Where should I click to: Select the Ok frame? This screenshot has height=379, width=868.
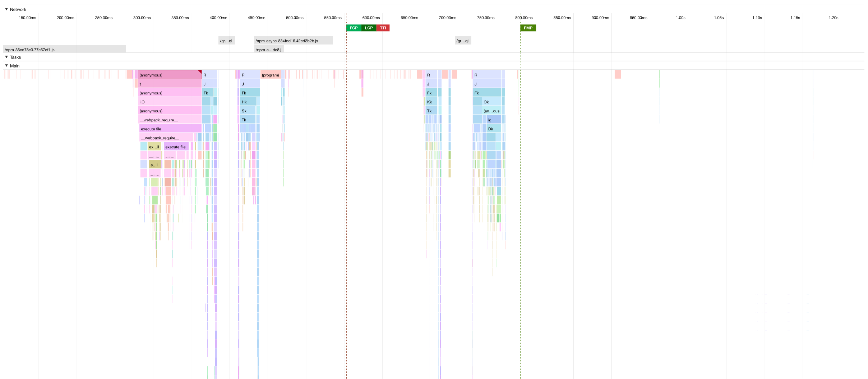(491, 102)
